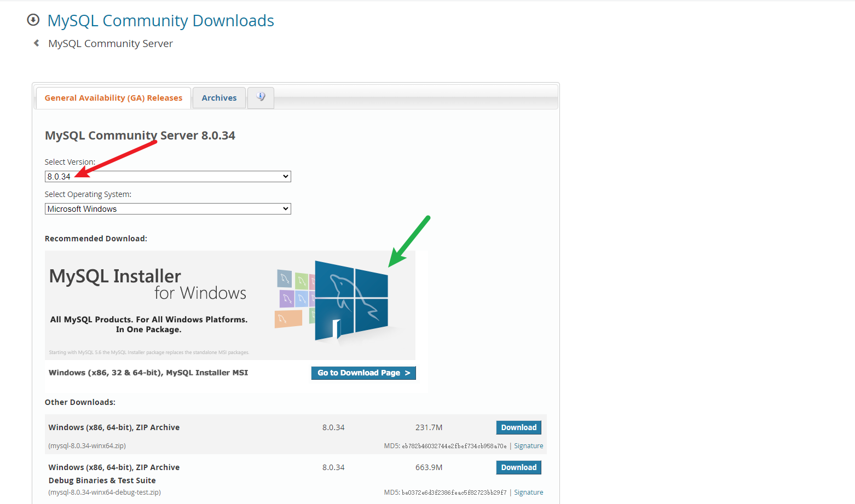Click the Other Downloads label

(x=80, y=402)
